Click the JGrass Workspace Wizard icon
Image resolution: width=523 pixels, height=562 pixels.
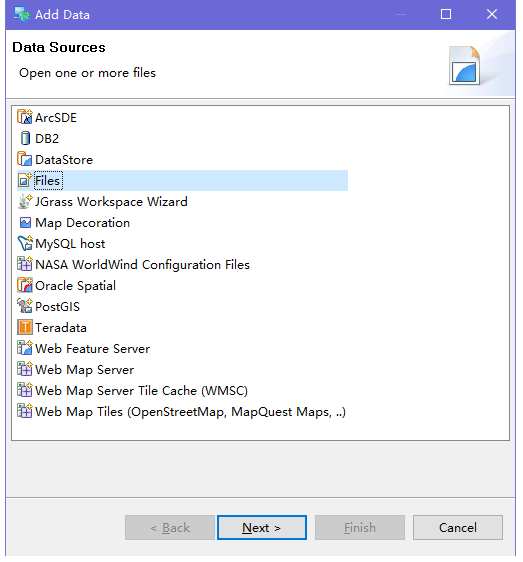point(25,201)
